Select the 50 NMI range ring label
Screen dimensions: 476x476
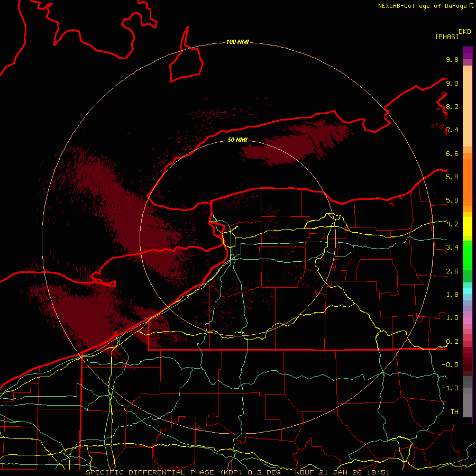(237, 140)
